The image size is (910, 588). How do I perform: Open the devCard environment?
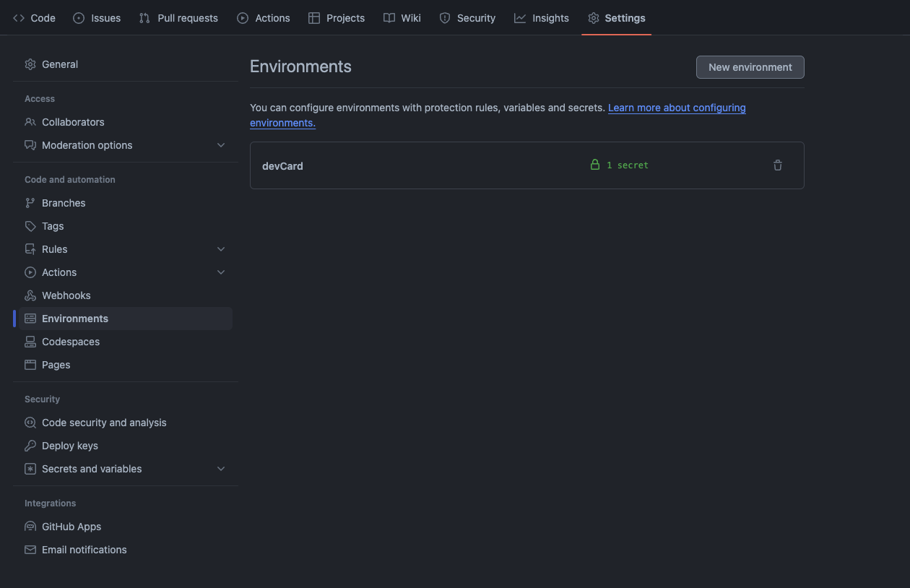(x=282, y=166)
